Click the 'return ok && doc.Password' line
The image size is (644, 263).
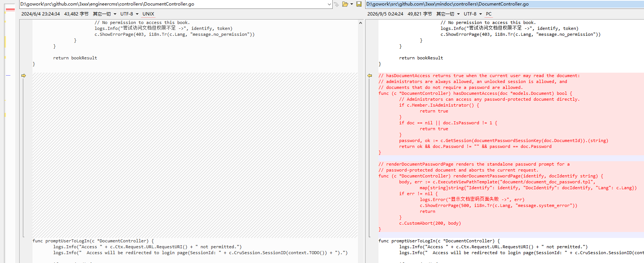475,146
